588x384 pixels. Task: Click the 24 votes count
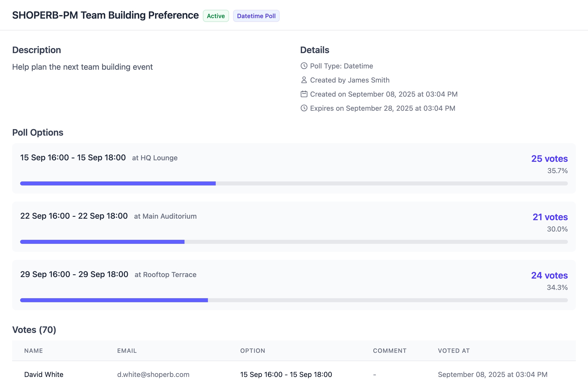coord(549,275)
